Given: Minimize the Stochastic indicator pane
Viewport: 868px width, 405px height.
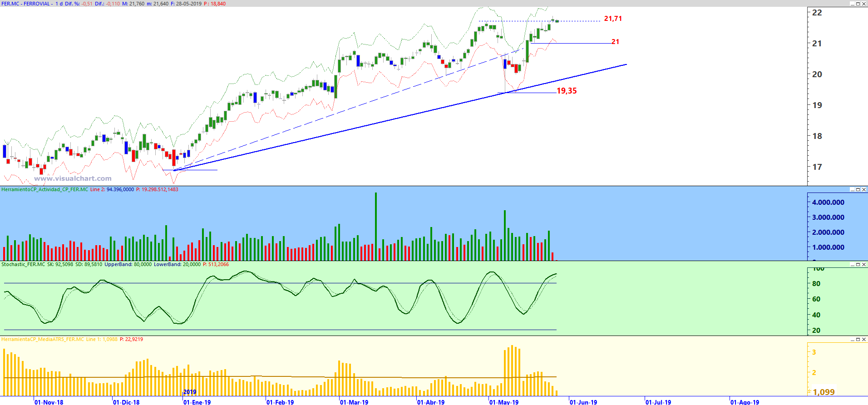Looking at the screenshot, I should [852, 264].
